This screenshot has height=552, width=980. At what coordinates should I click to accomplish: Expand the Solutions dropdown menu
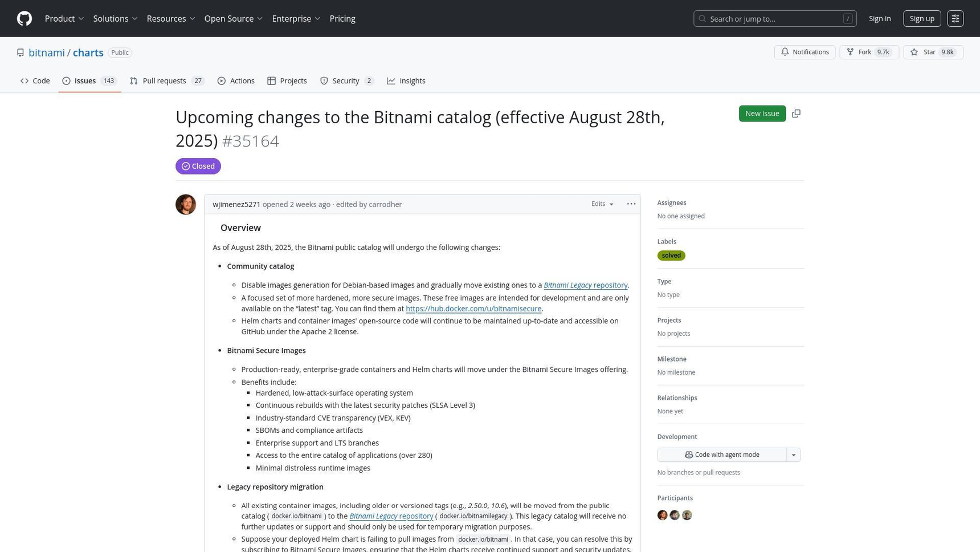115,19
